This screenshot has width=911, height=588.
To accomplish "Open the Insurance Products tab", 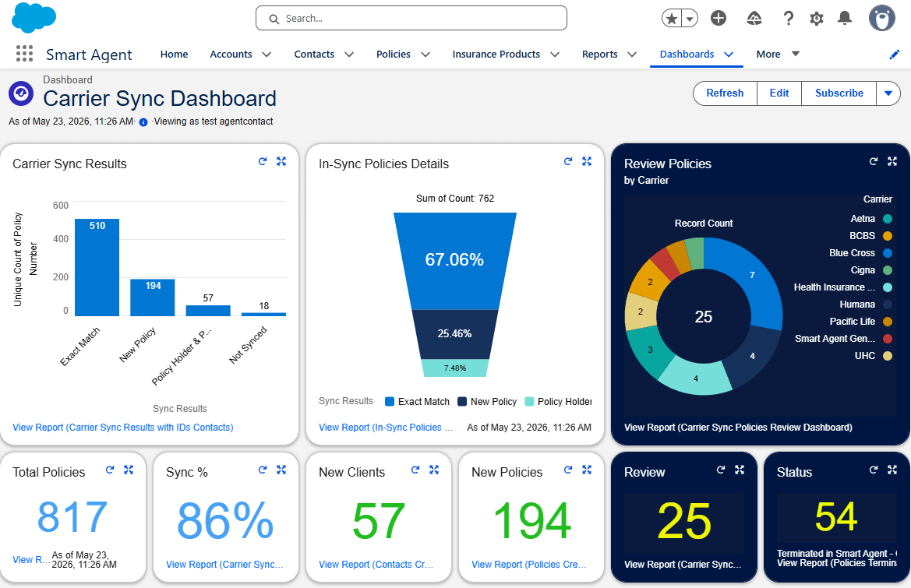I will click(496, 54).
